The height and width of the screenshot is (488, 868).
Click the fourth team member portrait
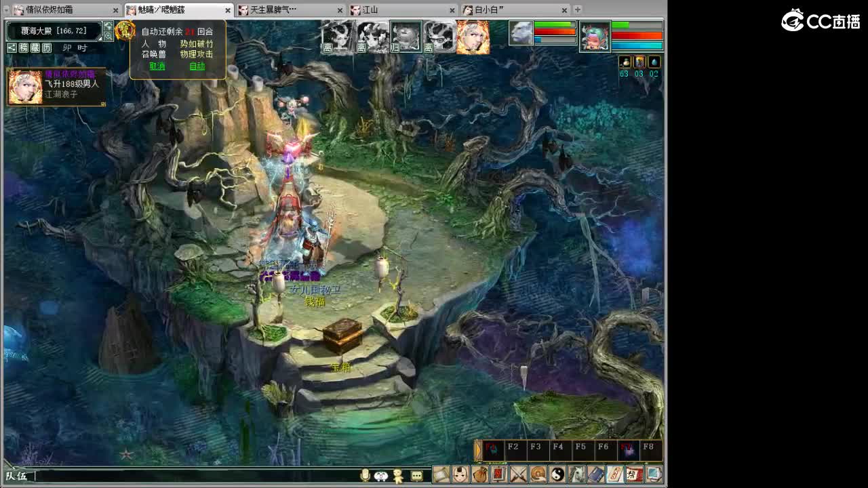click(x=439, y=37)
